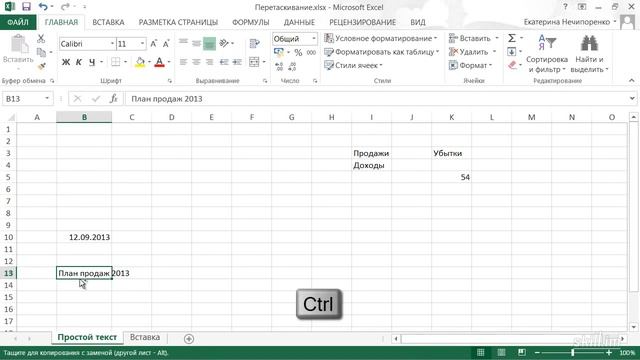Image resolution: width=640 pixels, height=360 pixels.
Task: Align text to middle of cell
Action: (196, 43)
